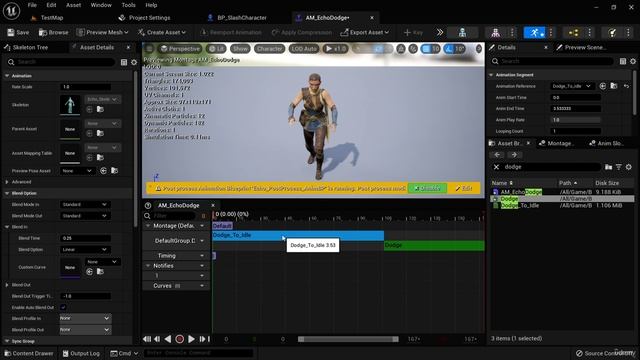Viewport: 640px width, 360px height.
Task: Click the Save button
Action: [18, 32]
